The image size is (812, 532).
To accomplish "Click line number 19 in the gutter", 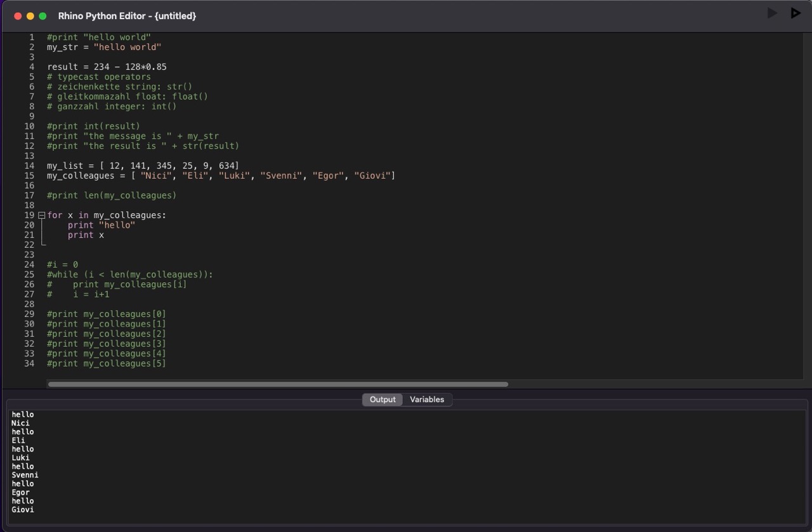I will (29, 215).
